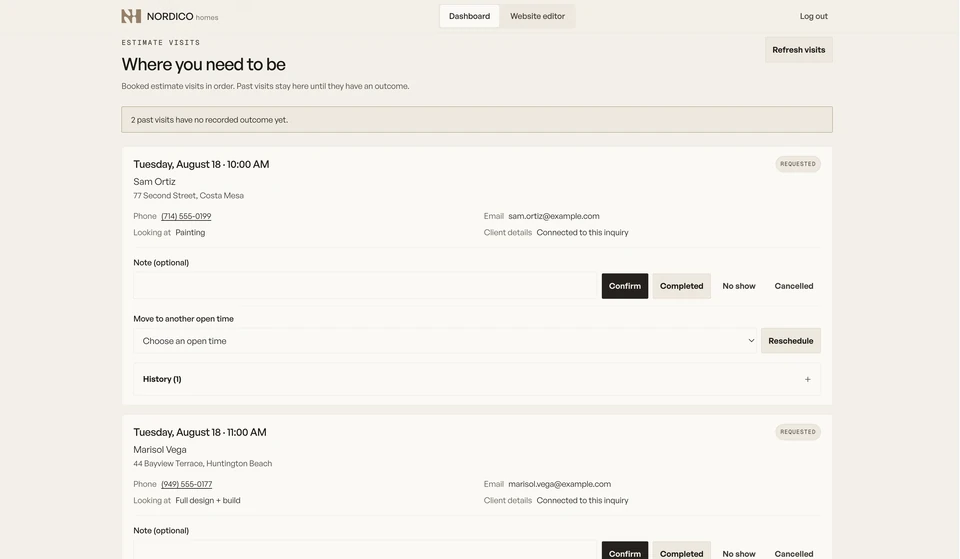960x559 pixels.
Task: Confirm Marisol Vega's 11:00 AM visit
Action: 624,552
